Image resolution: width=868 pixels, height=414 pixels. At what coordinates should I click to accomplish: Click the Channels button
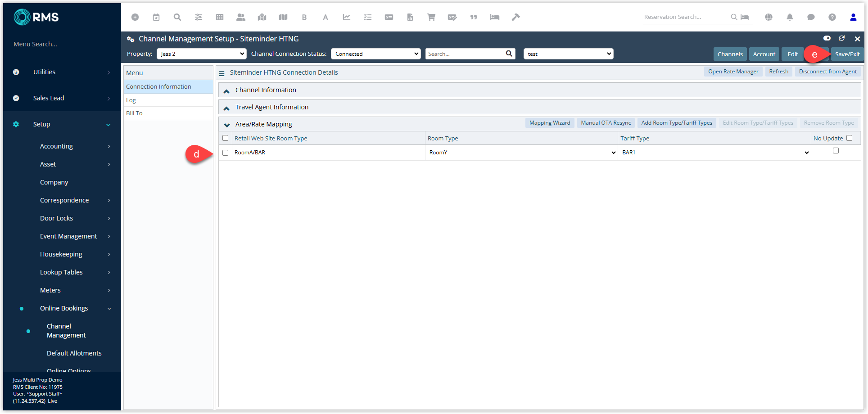730,54
